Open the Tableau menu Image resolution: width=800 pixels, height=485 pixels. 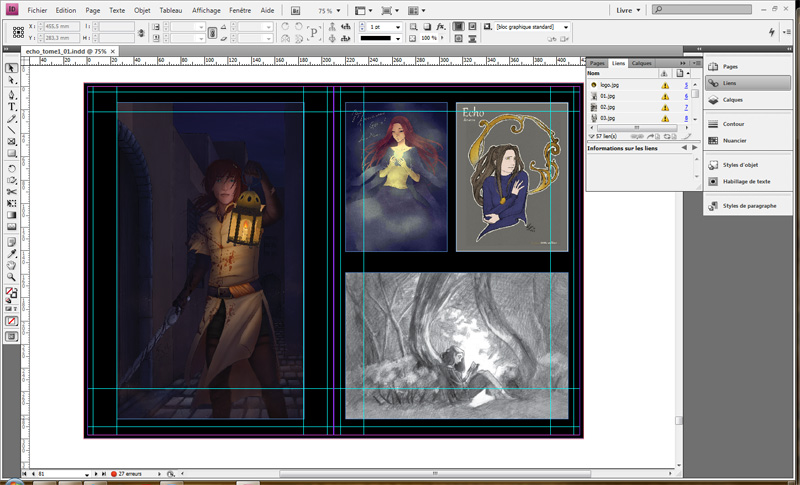point(170,10)
